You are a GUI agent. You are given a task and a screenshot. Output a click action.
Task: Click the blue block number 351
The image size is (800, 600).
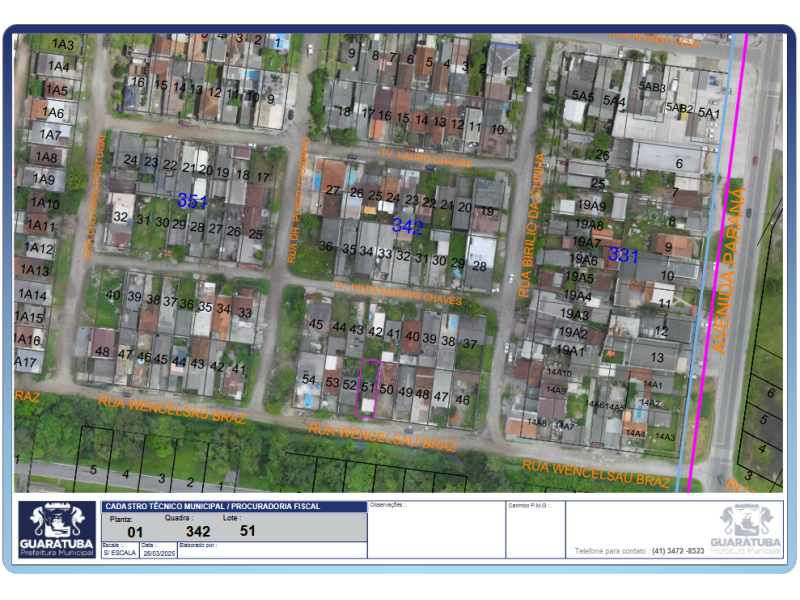click(x=192, y=202)
